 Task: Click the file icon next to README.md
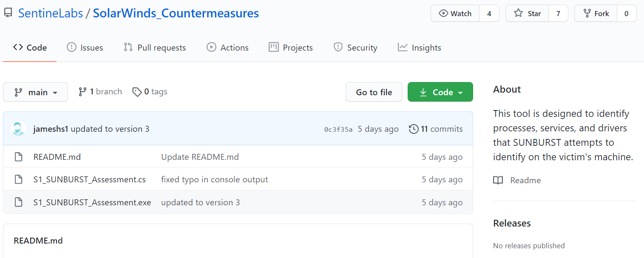(x=18, y=157)
